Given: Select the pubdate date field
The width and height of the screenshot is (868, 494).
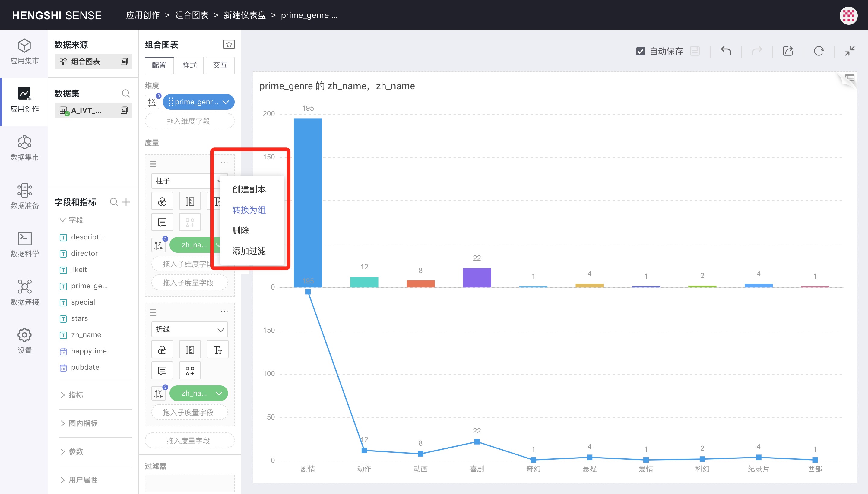Looking at the screenshot, I should [x=85, y=367].
